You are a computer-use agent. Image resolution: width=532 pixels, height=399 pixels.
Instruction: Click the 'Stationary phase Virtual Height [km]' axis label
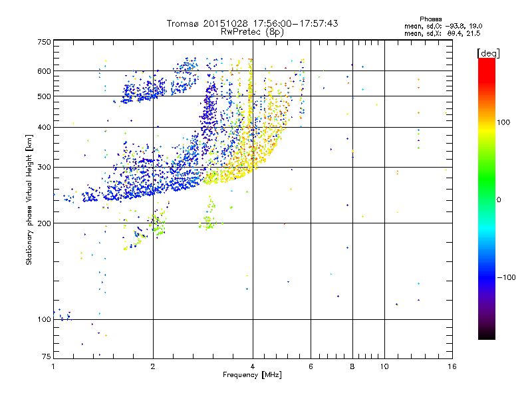click(29, 199)
